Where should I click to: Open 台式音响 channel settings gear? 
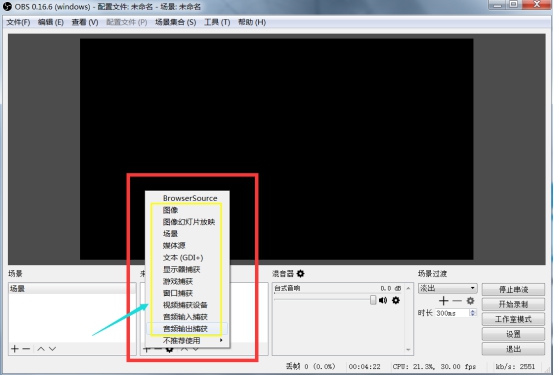tap(396, 300)
